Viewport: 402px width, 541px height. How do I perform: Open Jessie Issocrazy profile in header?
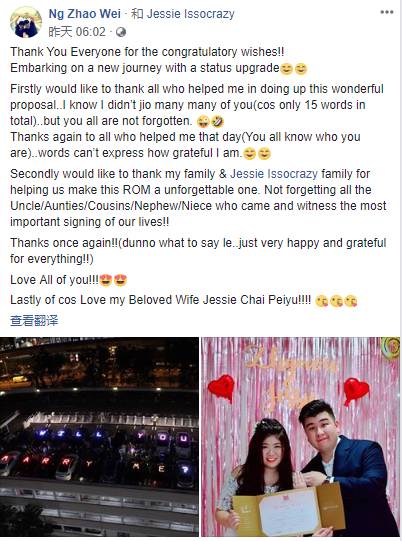(190, 14)
